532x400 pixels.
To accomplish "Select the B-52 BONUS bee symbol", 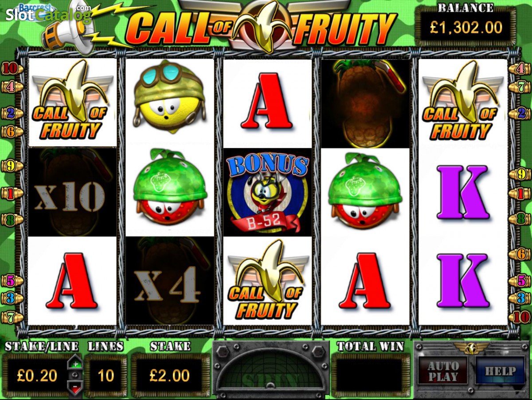I will click(x=267, y=192).
